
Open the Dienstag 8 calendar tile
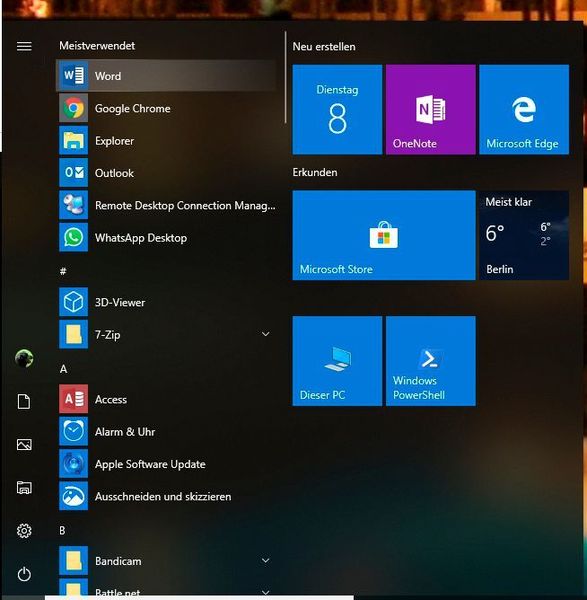tap(337, 109)
